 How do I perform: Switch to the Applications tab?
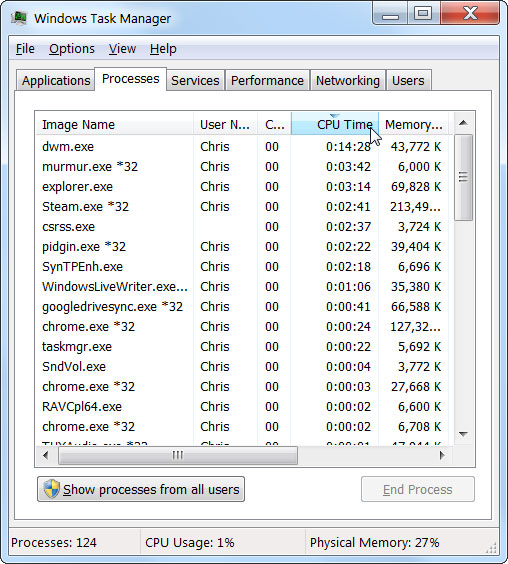click(56, 80)
